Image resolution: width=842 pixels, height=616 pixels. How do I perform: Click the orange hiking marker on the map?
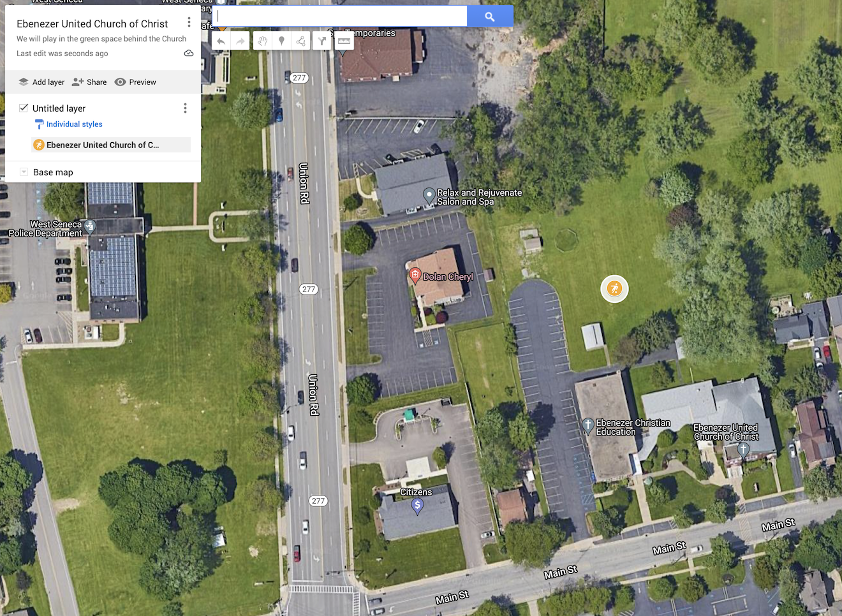(614, 289)
